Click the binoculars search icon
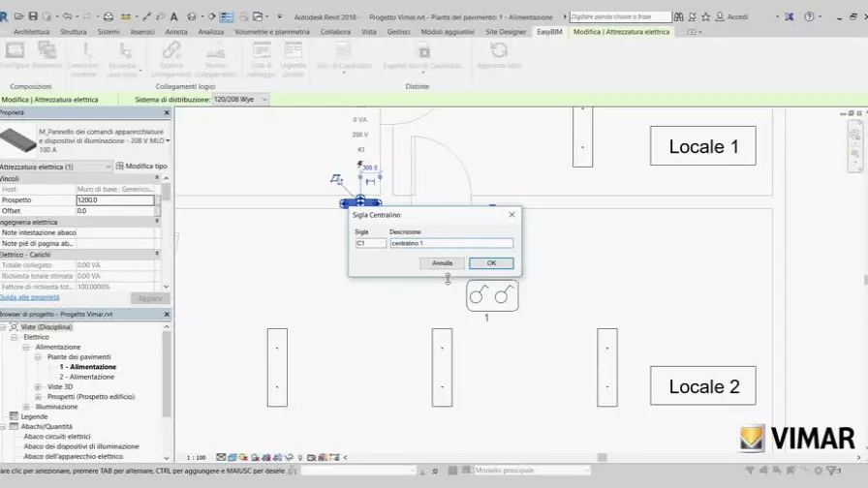The width and height of the screenshot is (868, 488). [679, 16]
